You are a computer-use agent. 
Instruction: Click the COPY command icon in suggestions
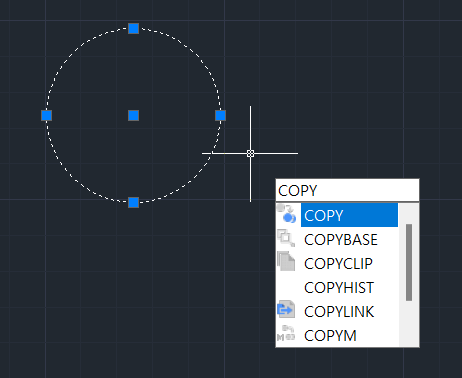tap(286, 214)
